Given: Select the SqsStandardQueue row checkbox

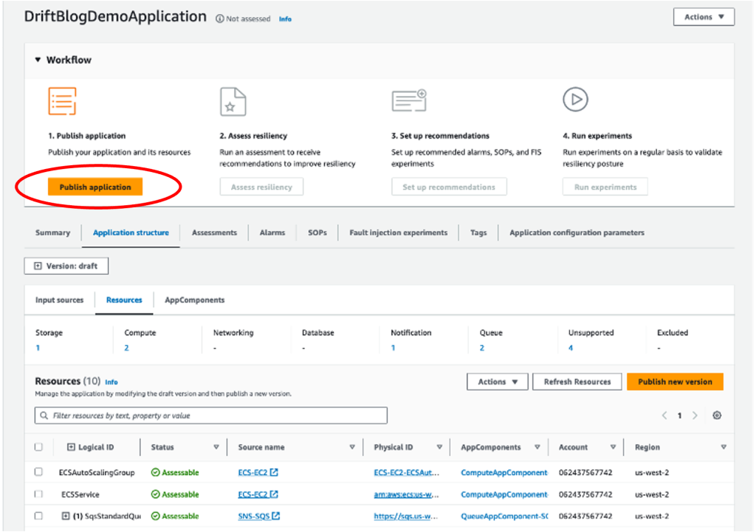Looking at the screenshot, I should pyautogui.click(x=38, y=516).
